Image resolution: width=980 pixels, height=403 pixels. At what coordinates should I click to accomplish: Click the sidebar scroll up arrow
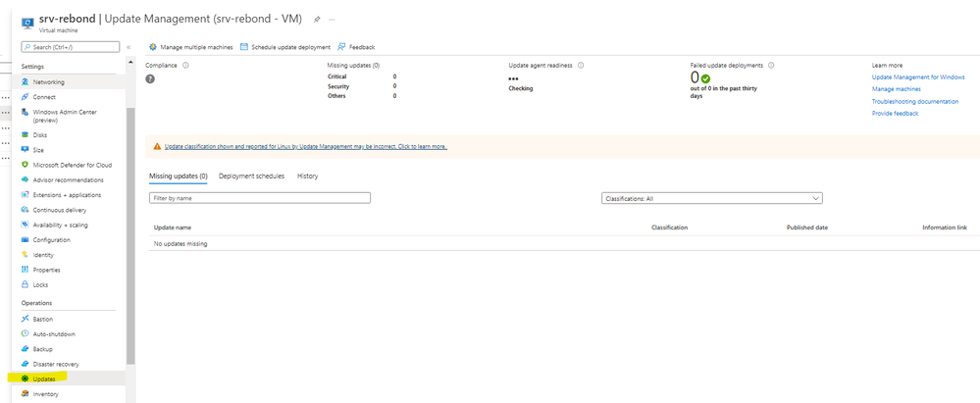tap(130, 62)
